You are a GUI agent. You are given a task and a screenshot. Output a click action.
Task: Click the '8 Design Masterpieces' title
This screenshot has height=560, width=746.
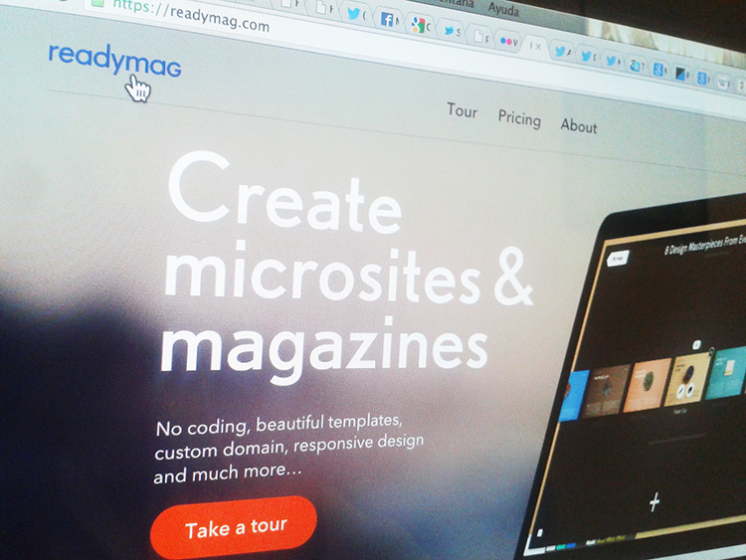[x=704, y=244]
